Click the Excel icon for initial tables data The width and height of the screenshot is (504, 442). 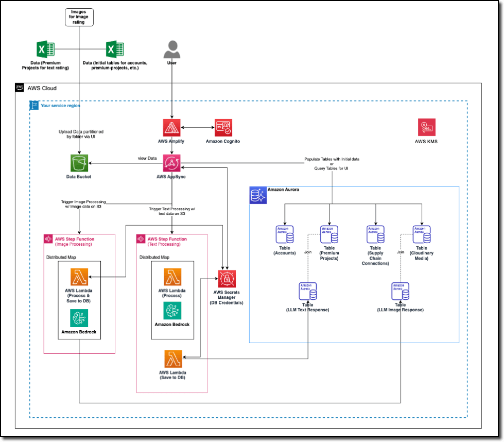point(114,50)
